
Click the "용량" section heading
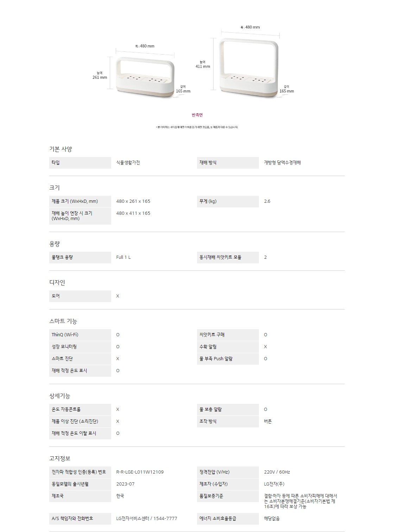pyautogui.click(x=55, y=244)
